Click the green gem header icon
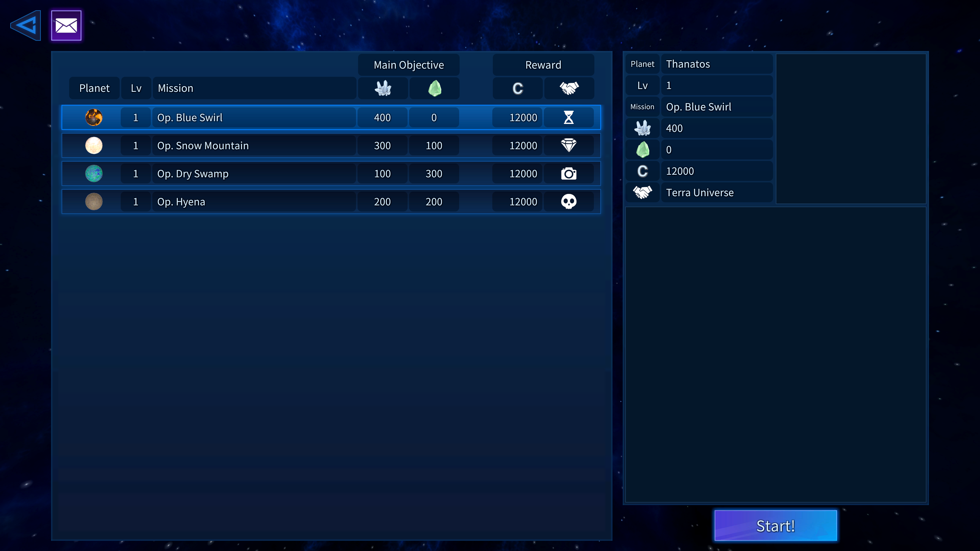This screenshot has height=551, width=980. 434,88
